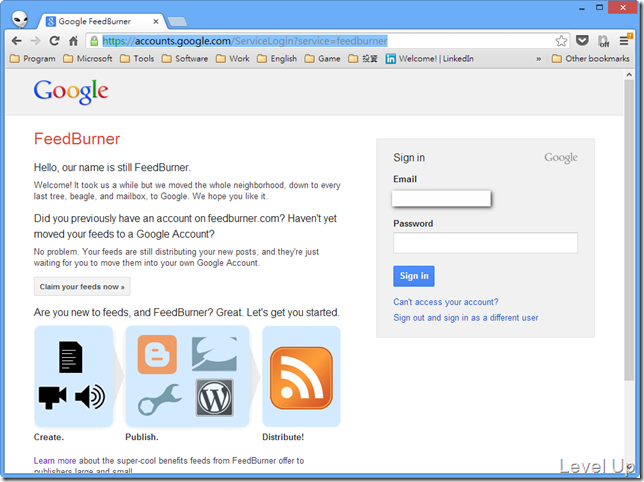Click the 'off' extension icon in toolbar
This screenshot has width=644, height=482.
[x=604, y=41]
